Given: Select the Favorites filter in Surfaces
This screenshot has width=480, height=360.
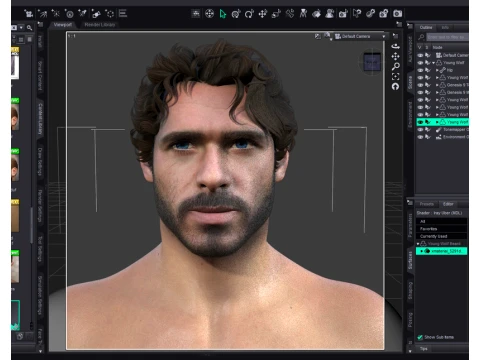Looking at the screenshot, I should [442, 229].
